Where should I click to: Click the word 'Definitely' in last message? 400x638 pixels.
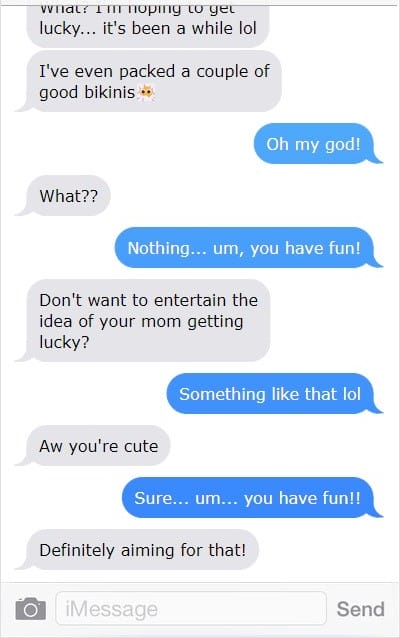click(x=77, y=550)
